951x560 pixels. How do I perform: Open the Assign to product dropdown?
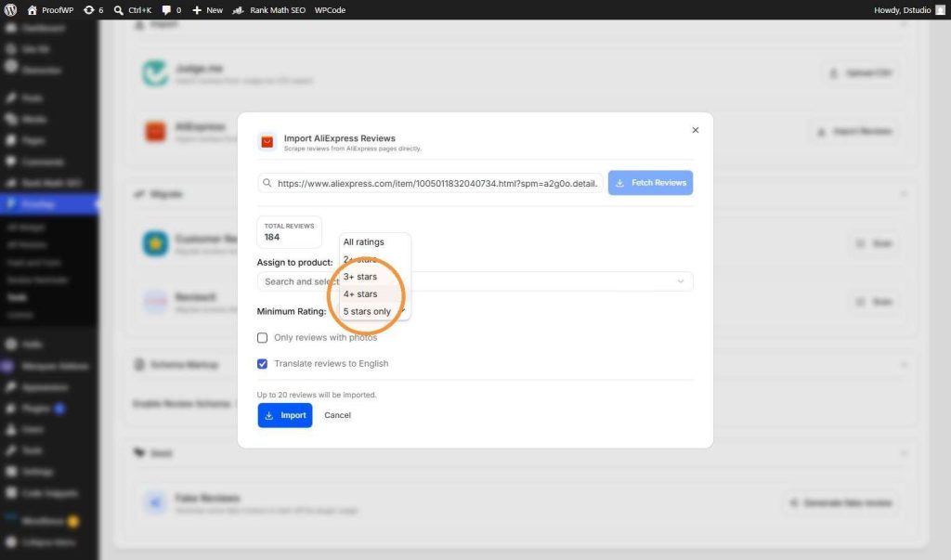(475, 281)
